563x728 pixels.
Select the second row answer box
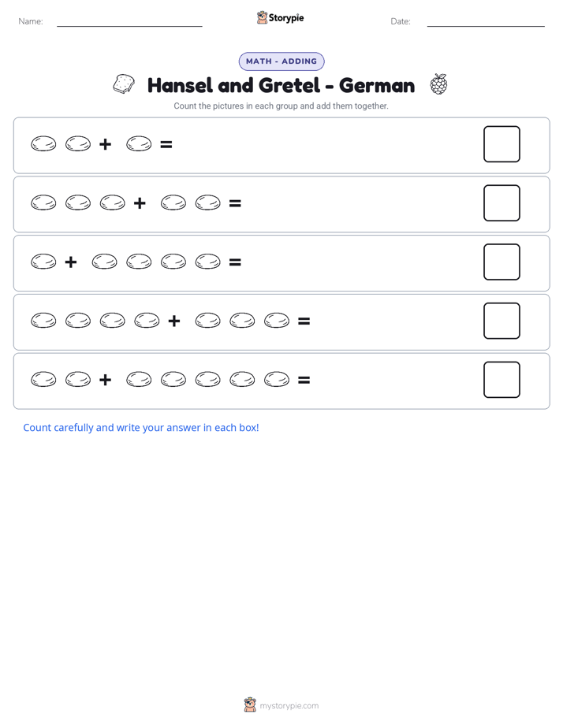pyautogui.click(x=501, y=203)
